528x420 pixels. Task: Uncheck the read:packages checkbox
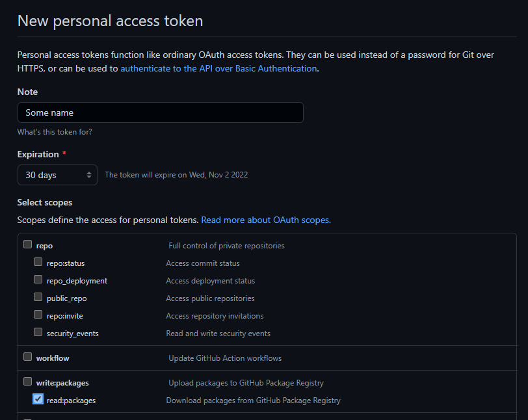pyautogui.click(x=38, y=399)
